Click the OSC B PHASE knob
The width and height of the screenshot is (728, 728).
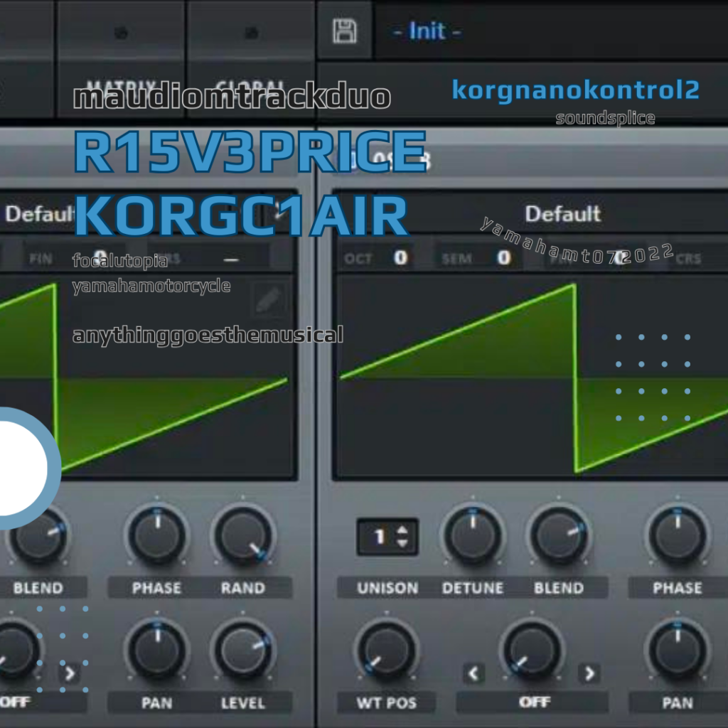pyautogui.click(x=678, y=536)
